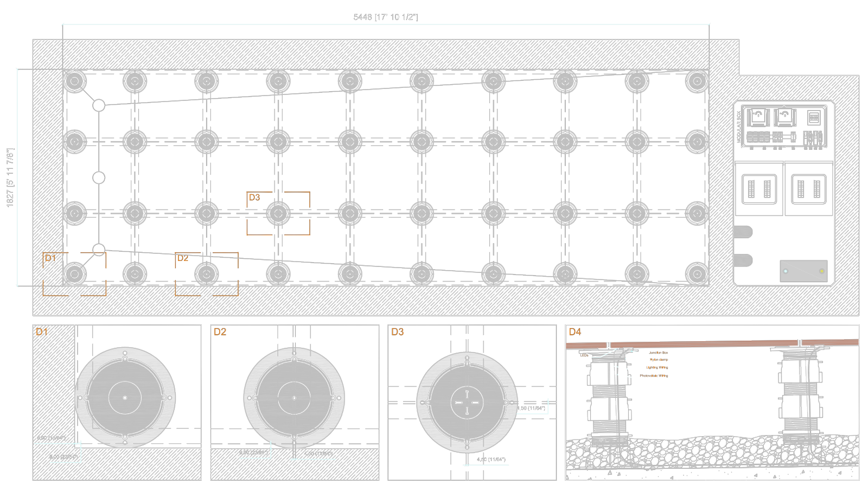This screenshot has width=868, height=497.
Task: Click the Nylon clamp annotation in D4
Action: [659, 360]
